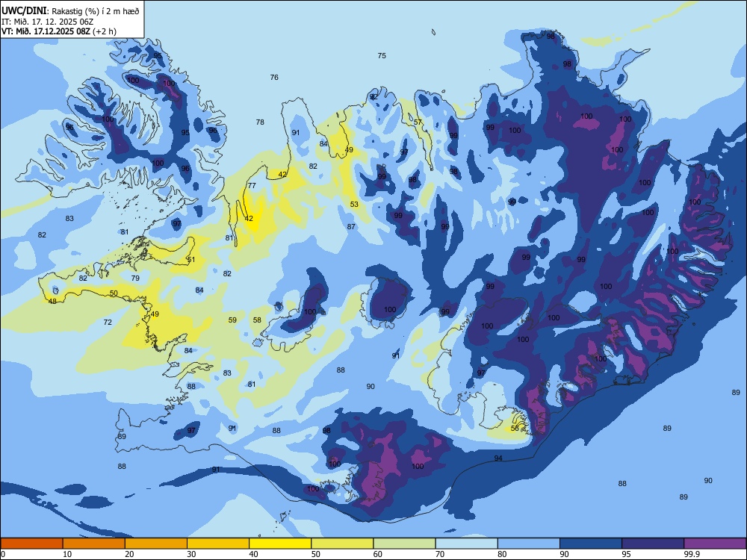Click the legend tick label '10'
The width and height of the screenshot is (747, 560).
[x=67, y=554]
